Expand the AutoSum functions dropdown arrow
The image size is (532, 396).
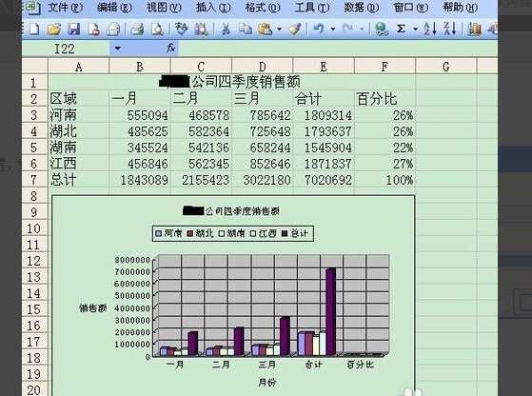pos(415,30)
